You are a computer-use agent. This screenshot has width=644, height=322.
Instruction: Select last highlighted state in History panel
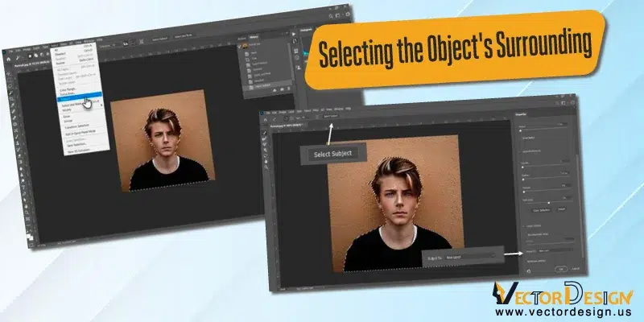coord(268,86)
